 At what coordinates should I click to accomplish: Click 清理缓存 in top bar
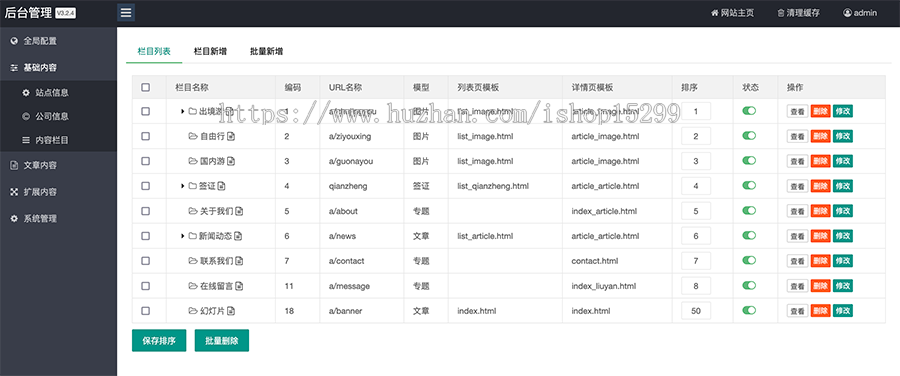798,13
